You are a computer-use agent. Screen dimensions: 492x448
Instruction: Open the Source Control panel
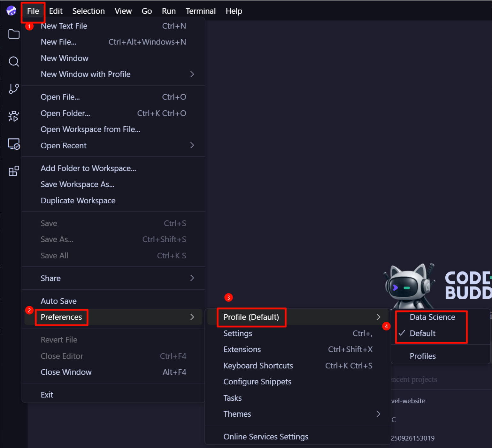pyautogui.click(x=14, y=89)
